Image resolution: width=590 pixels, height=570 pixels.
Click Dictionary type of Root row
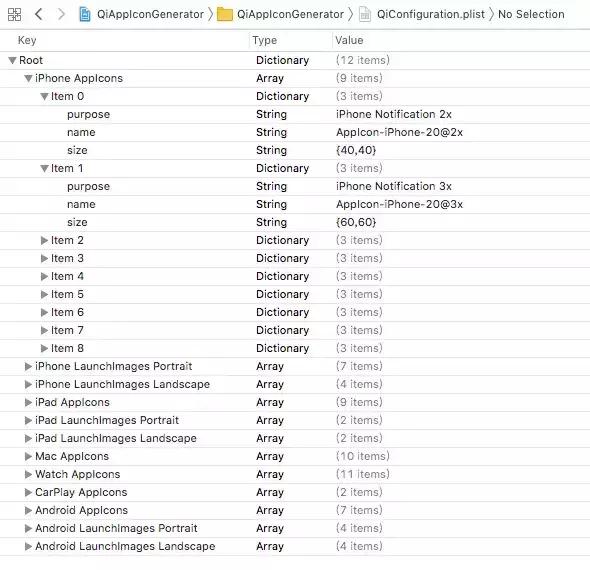tap(283, 60)
